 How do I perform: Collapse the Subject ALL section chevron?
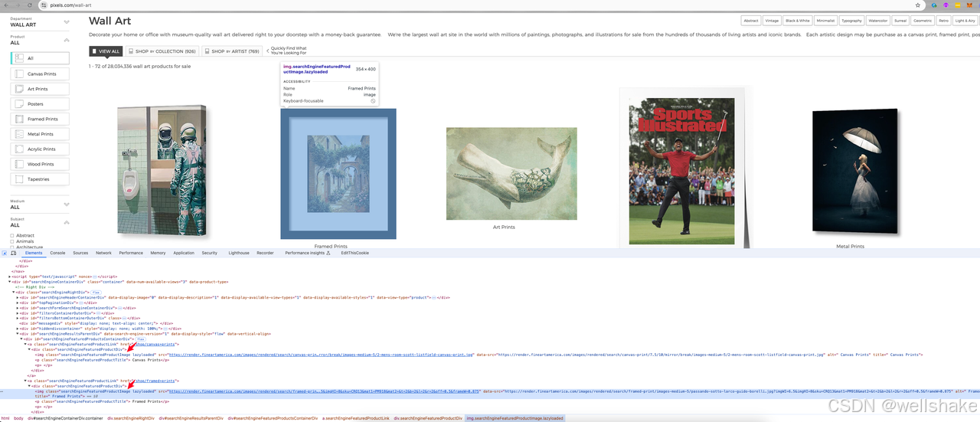point(67,222)
